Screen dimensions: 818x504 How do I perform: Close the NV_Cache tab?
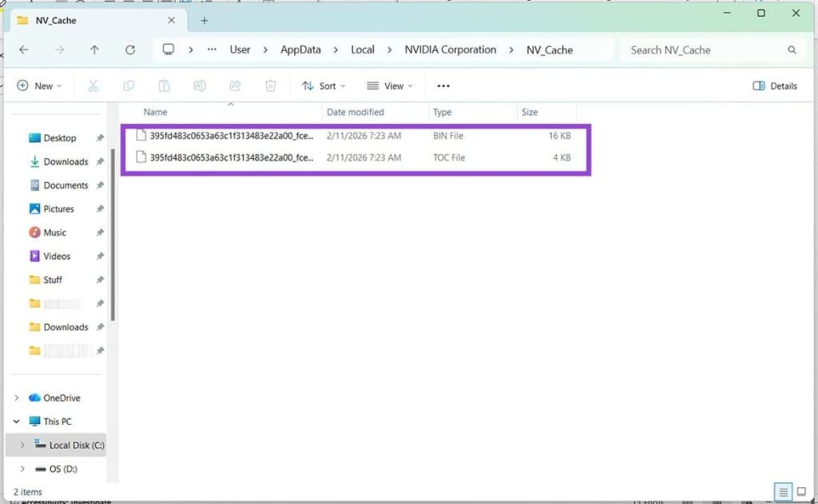172,20
